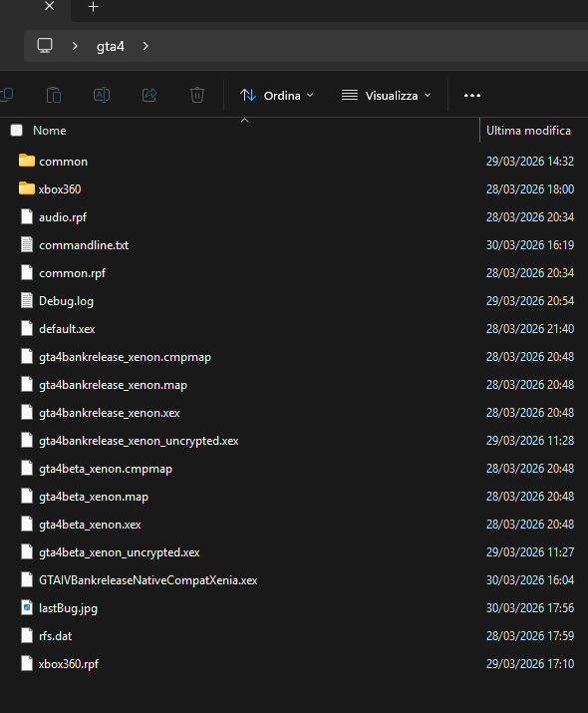Open the Visualizza view dropdown
Viewport: 588px width, 713px height.
point(387,96)
